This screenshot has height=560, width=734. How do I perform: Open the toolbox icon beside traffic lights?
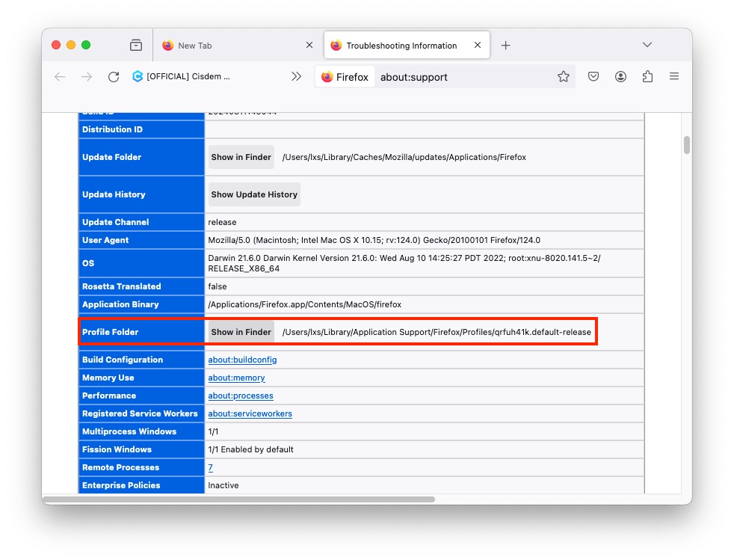coord(136,45)
